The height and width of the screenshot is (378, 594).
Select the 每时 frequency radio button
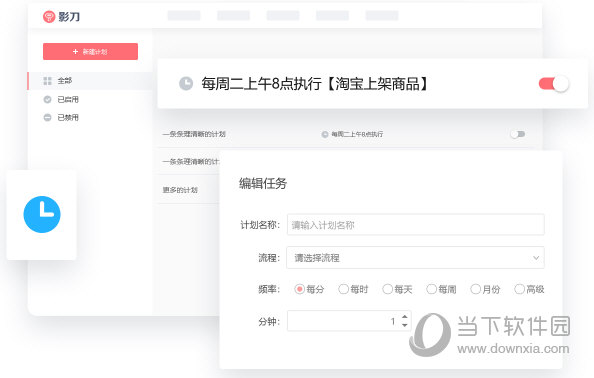coord(343,289)
